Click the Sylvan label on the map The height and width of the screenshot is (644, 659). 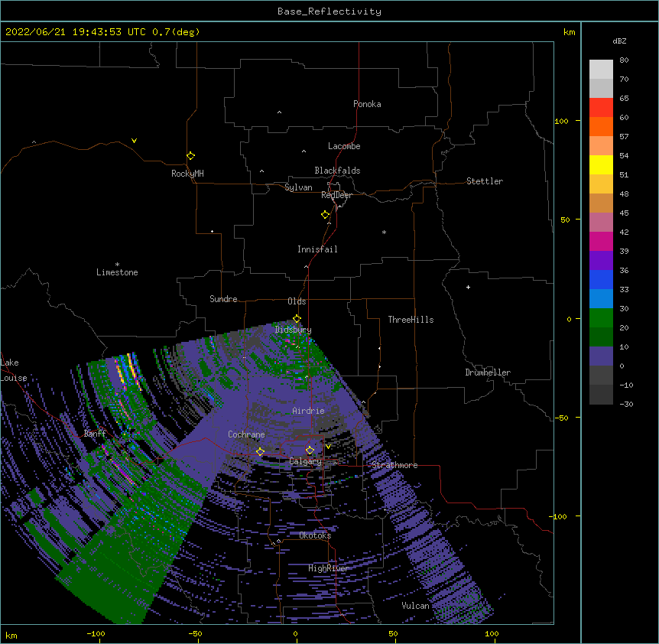coord(298,187)
